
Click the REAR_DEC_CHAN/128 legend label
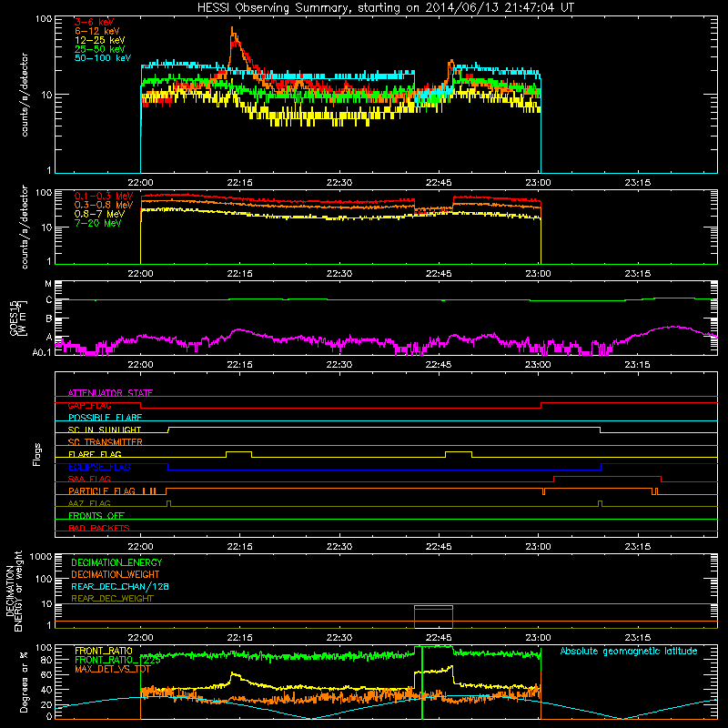[120, 586]
